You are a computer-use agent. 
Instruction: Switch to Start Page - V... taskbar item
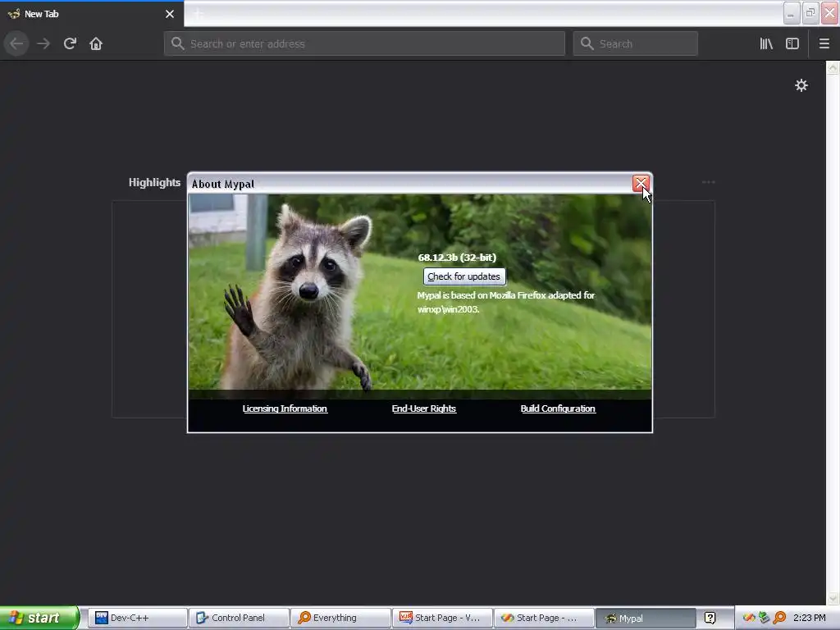pyautogui.click(x=442, y=618)
